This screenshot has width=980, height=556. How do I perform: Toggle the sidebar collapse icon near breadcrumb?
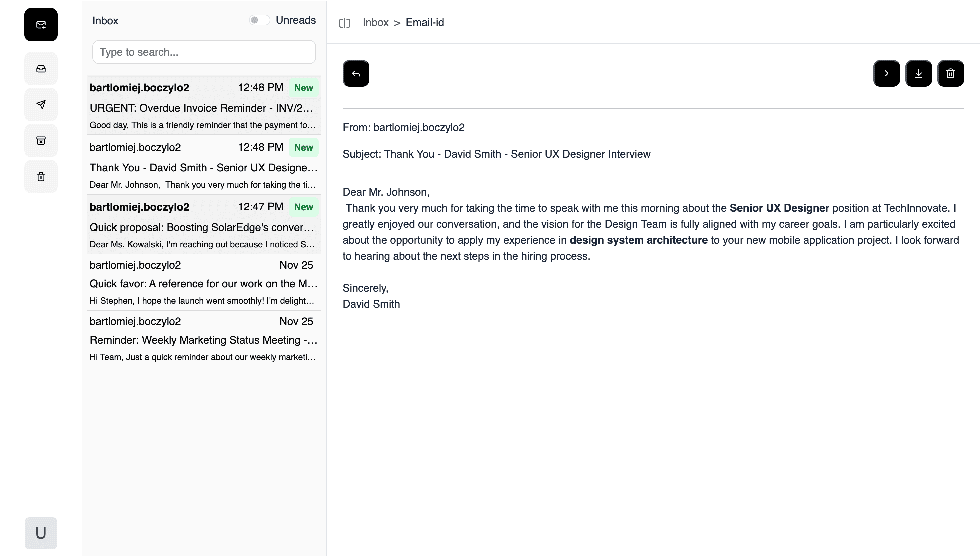pyautogui.click(x=345, y=23)
